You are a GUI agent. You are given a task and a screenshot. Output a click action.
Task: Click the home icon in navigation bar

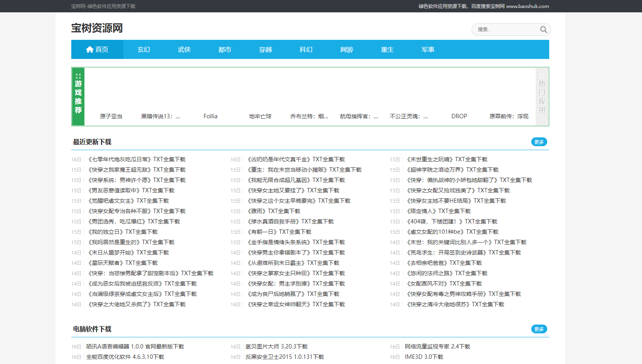90,49
